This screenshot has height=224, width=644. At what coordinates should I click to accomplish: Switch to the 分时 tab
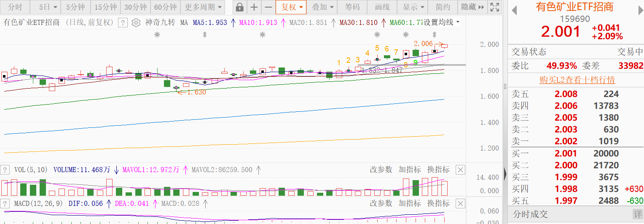tap(15, 7)
